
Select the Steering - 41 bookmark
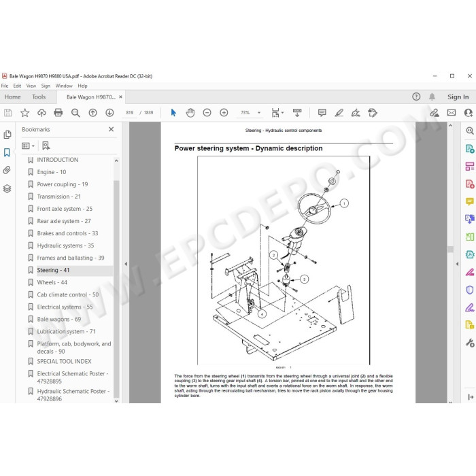[53, 270]
